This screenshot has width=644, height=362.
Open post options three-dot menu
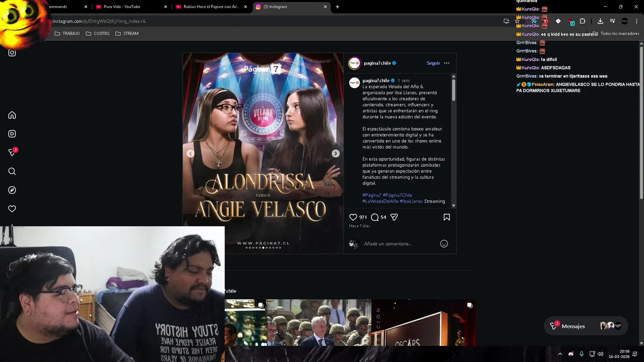tap(447, 63)
